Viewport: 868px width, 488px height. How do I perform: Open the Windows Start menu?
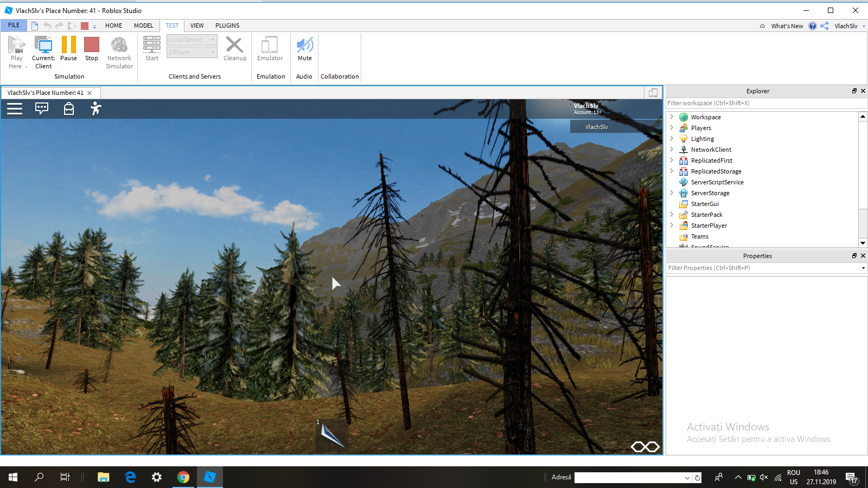point(13,477)
